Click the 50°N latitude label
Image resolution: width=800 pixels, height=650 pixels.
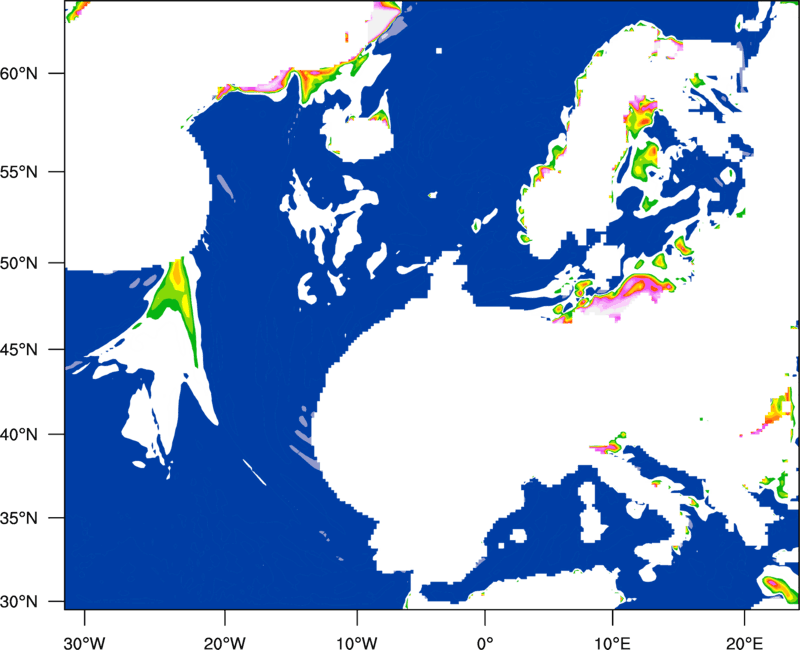(x=19, y=263)
